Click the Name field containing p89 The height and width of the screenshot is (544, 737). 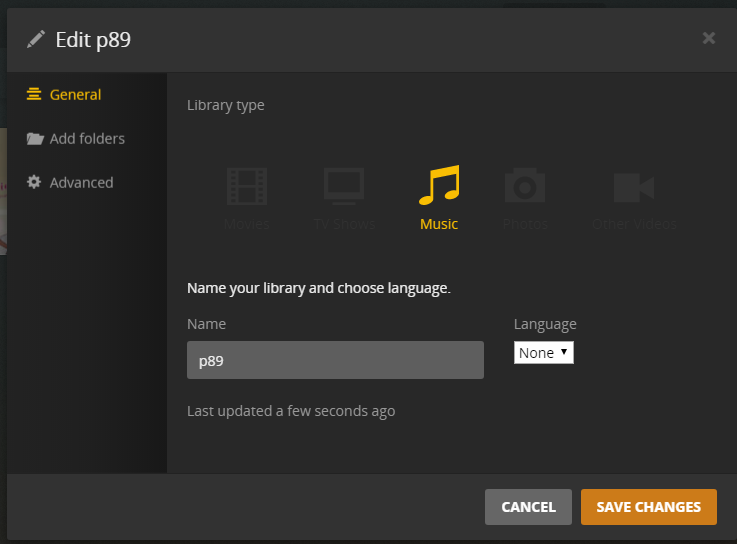pos(335,360)
